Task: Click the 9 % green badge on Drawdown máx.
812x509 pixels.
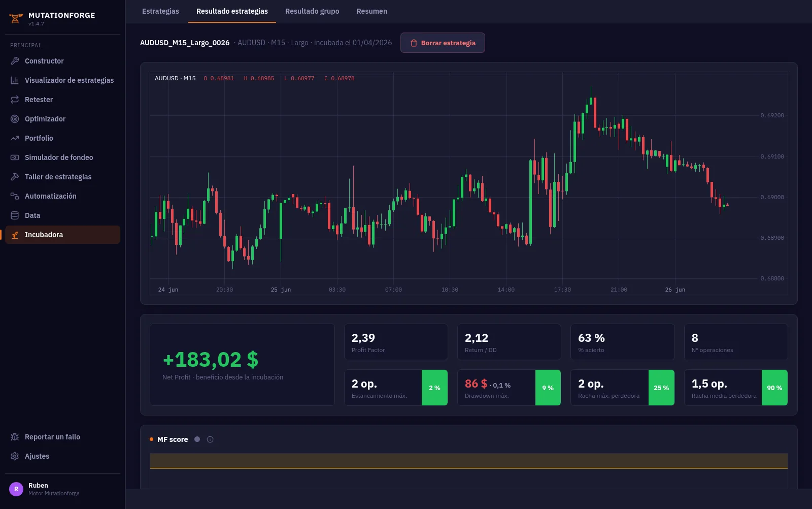Action: coord(548,388)
